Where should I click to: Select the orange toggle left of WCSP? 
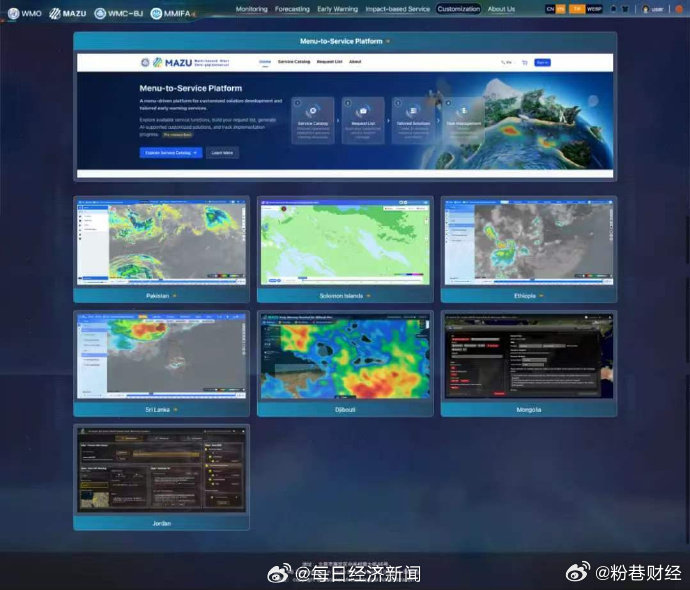point(577,9)
